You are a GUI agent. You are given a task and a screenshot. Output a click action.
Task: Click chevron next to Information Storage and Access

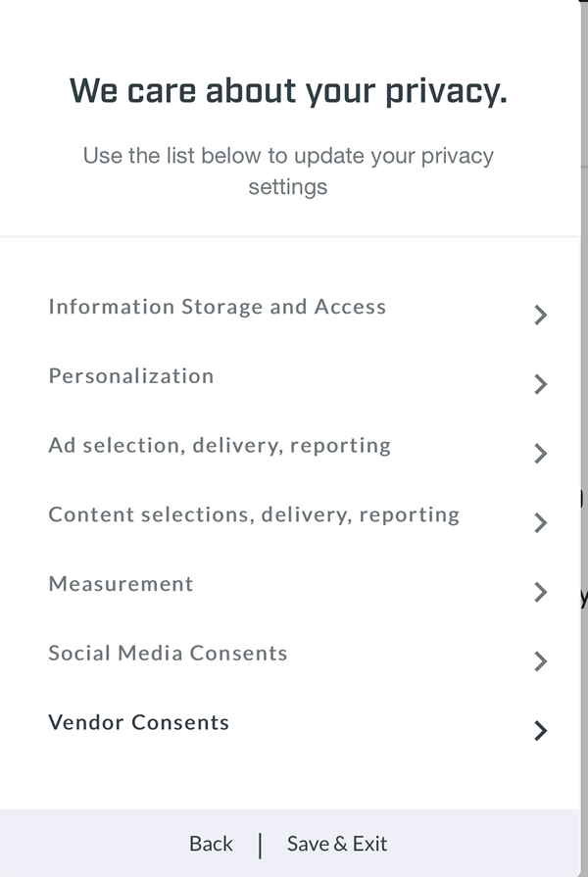pyautogui.click(x=540, y=315)
